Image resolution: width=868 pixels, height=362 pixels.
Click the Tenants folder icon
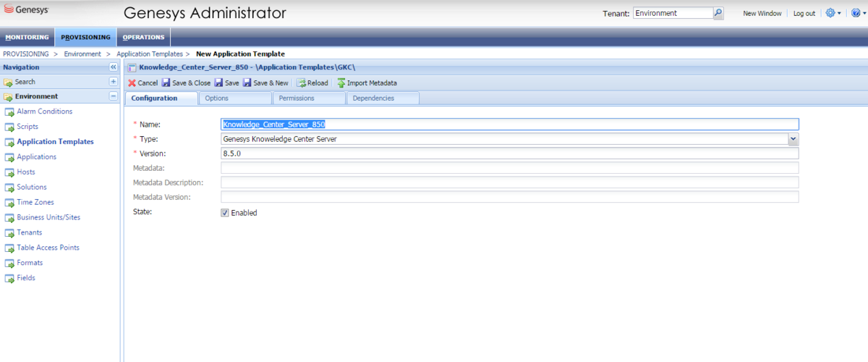coord(9,233)
